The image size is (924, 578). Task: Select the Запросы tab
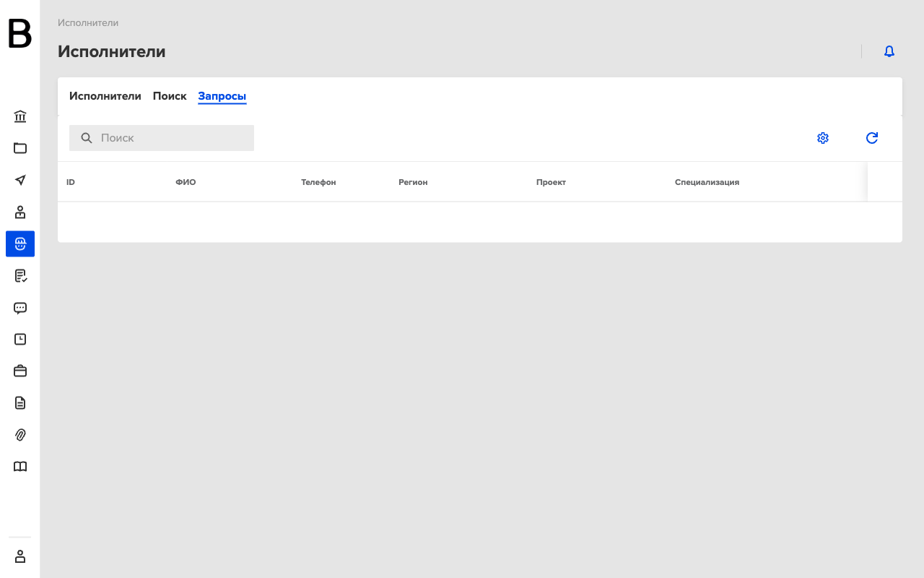222,96
